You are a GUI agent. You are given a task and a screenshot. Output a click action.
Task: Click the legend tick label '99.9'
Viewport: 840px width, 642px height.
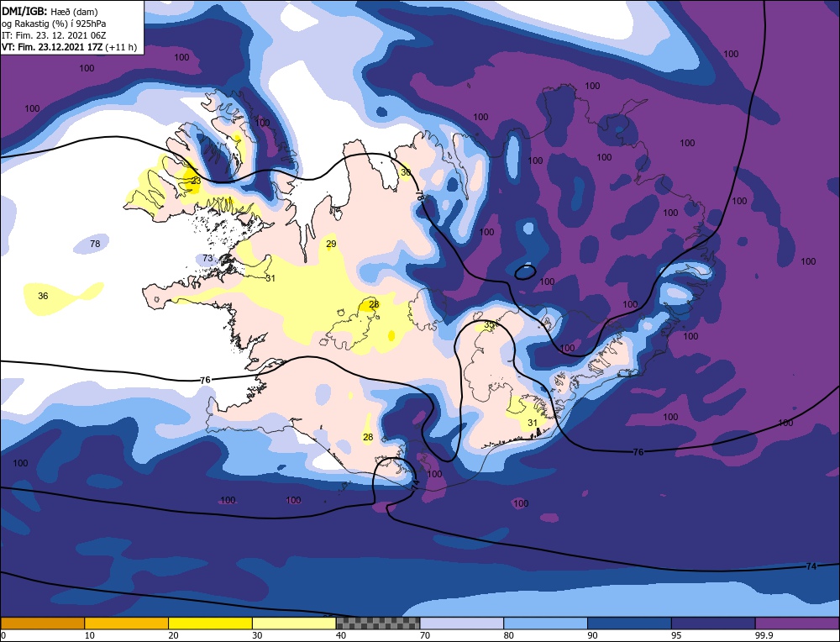[x=764, y=635]
